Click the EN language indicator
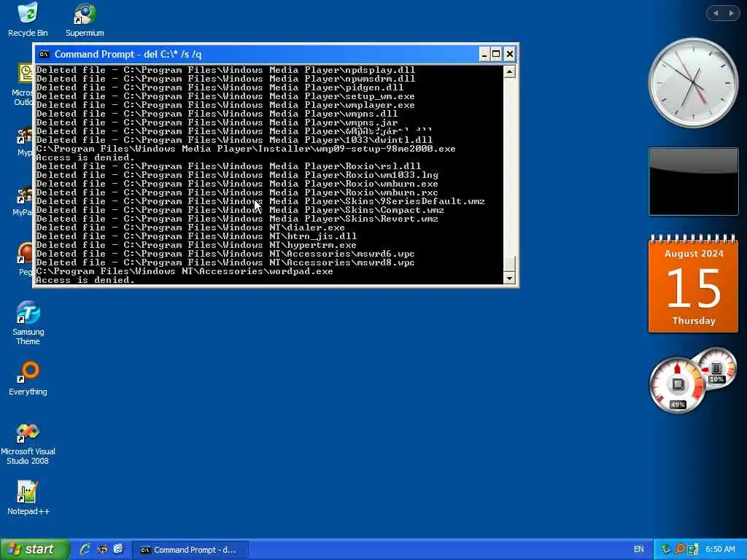Screen dimensions: 747x560 point(639,549)
